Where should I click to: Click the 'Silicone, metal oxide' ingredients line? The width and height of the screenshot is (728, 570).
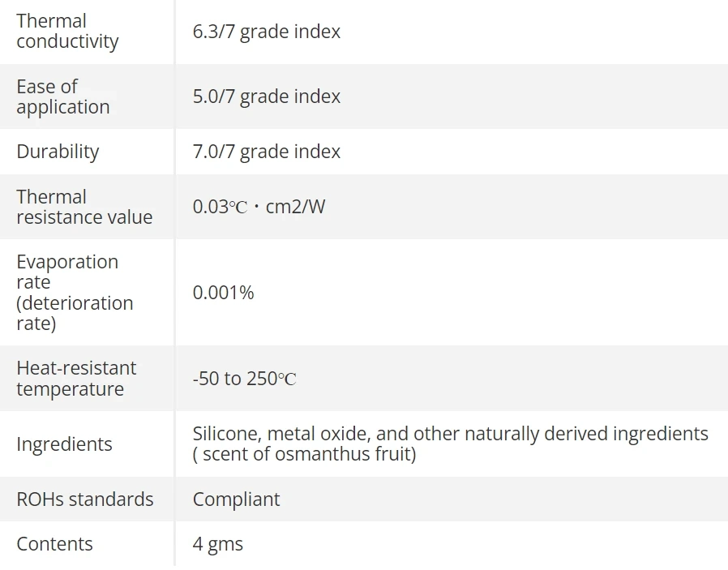(x=450, y=434)
